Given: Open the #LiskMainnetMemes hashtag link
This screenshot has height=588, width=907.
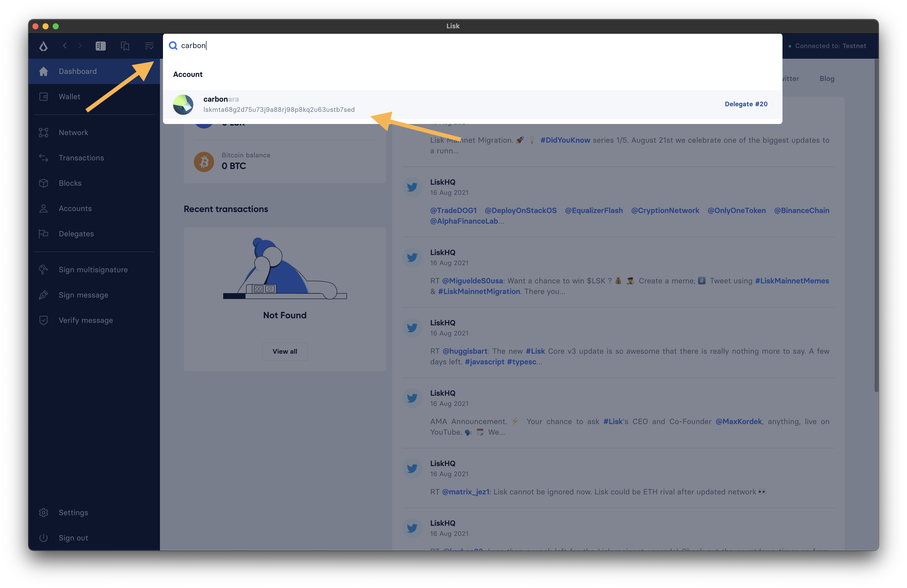Looking at the screenshot, I should [x=792, y=281].
